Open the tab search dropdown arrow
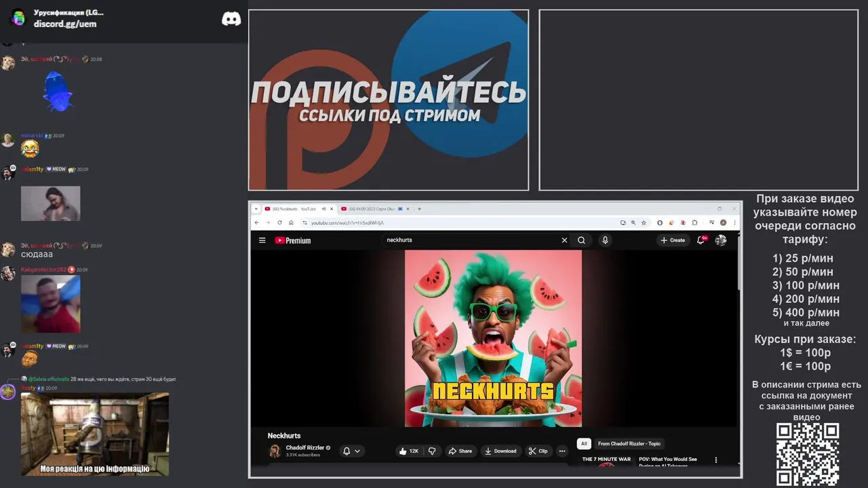 tap(256, 209)
